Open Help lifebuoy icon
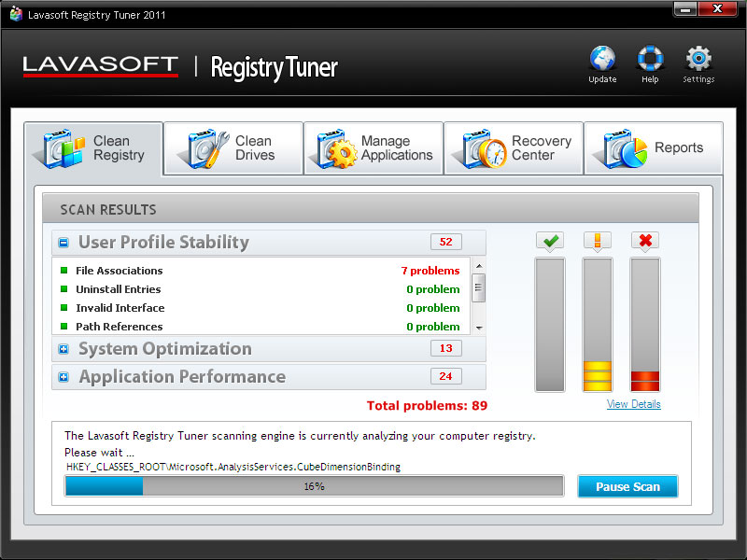 coord(650,58)
